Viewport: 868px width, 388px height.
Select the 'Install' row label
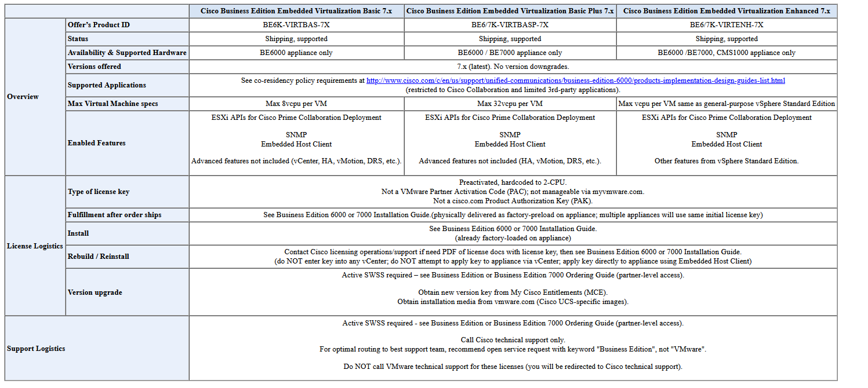coord(78,233)
